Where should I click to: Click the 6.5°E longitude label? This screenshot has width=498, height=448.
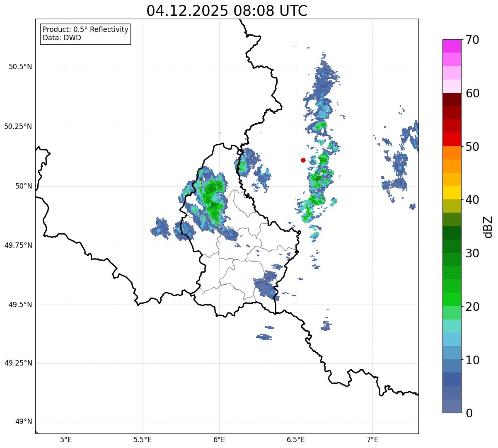(x=296, y=439)
